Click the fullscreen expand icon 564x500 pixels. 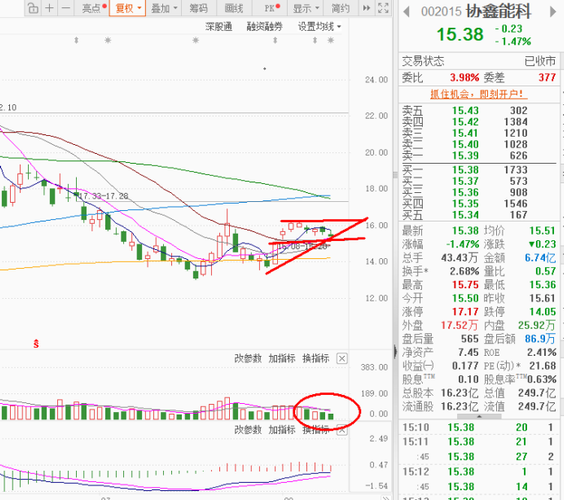[383, 8]
